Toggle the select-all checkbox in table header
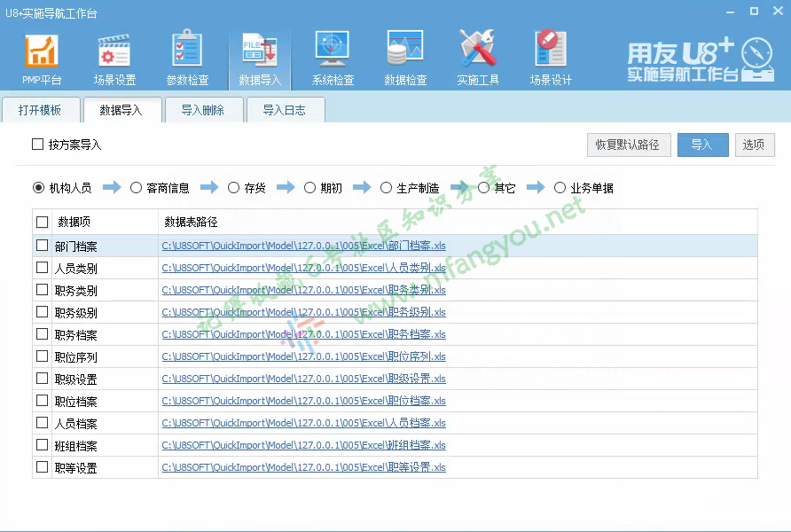791x532 pixels. click(43, 222)
